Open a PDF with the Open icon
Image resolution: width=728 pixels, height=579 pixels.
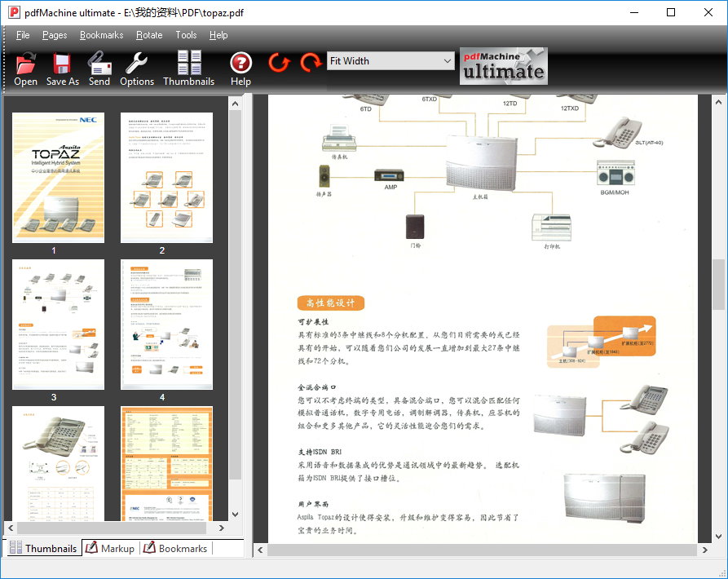pyautogui.click(x=25, y=69)
